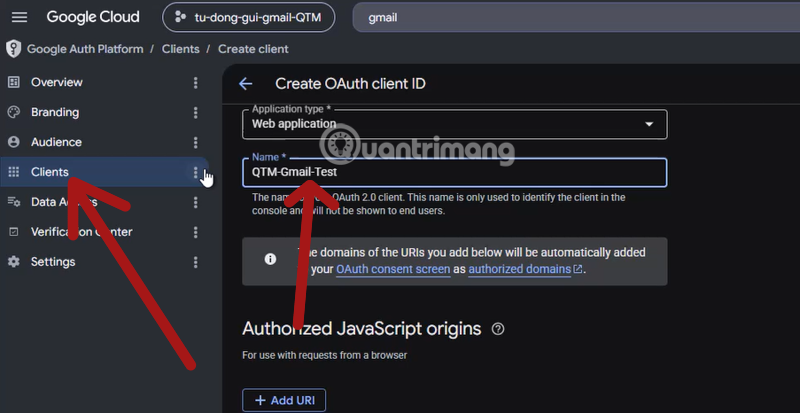Open the tu-dong-gui-gmail-QTM project picker
The image size is (800, 413).
coord(248,17)
